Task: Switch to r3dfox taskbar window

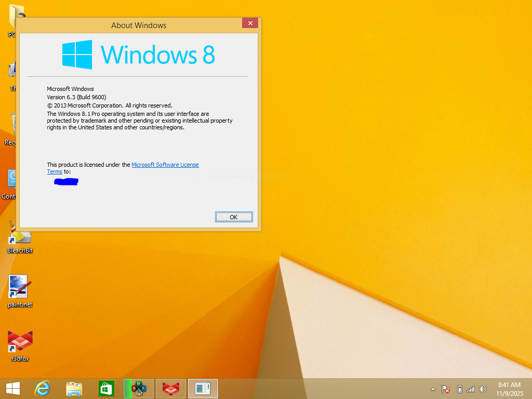Action: pos(170,389)
